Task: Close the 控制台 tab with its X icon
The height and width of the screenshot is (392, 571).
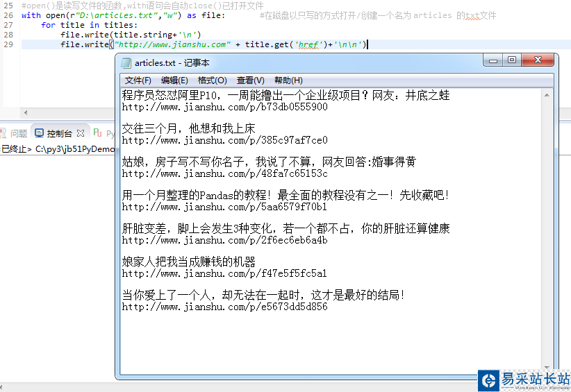Action: coord(81,133)
